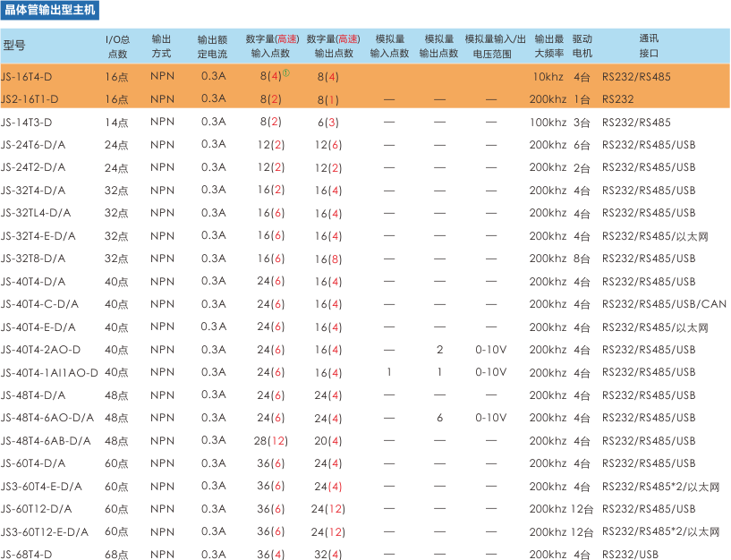Click the 数字量(高速)输入点数 header
The height and width of the screenshot is (560, 731).
pos(272,47)
